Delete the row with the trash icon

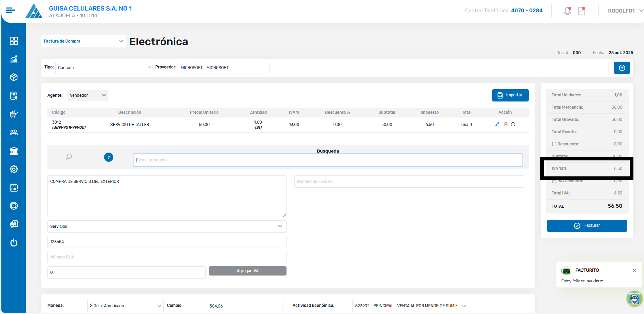[506, 124]
